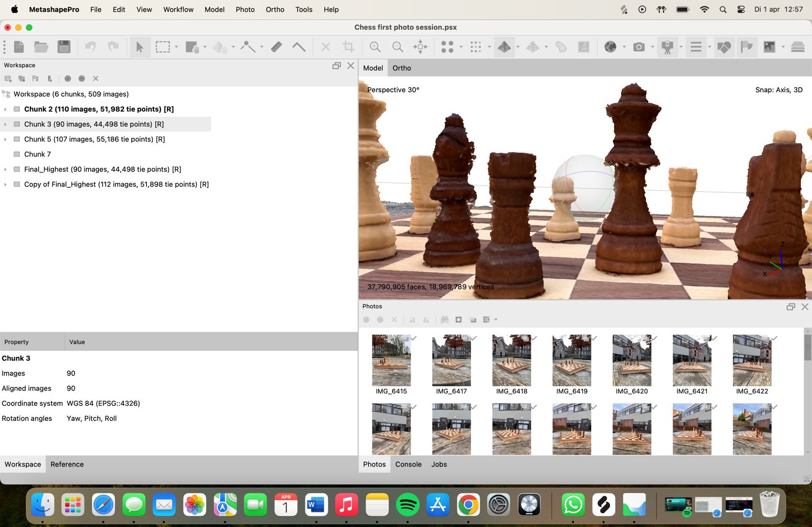
Task: Click the Zoom In magnifier icon
Action: tap(375, 47)
